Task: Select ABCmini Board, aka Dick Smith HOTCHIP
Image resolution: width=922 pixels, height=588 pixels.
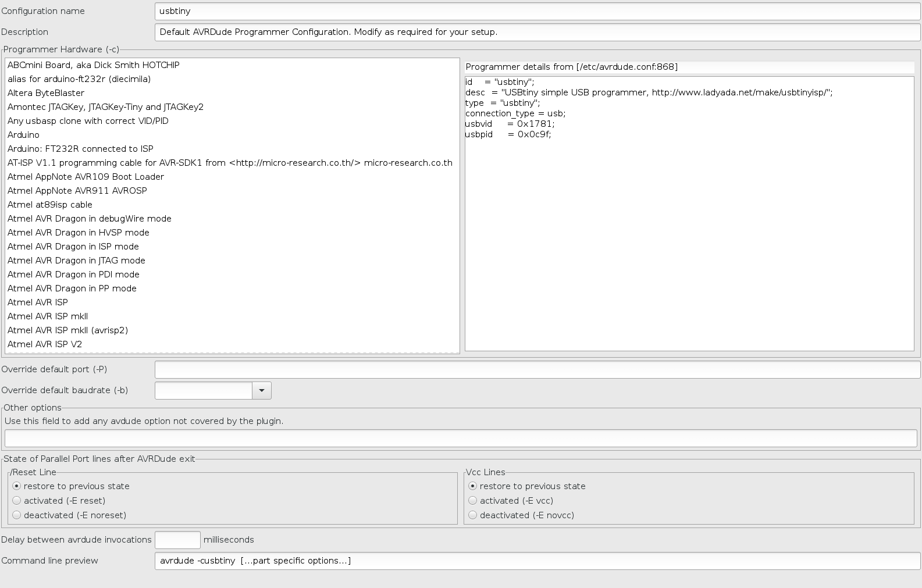Action: pyautogui.click(x=232, y=65)
